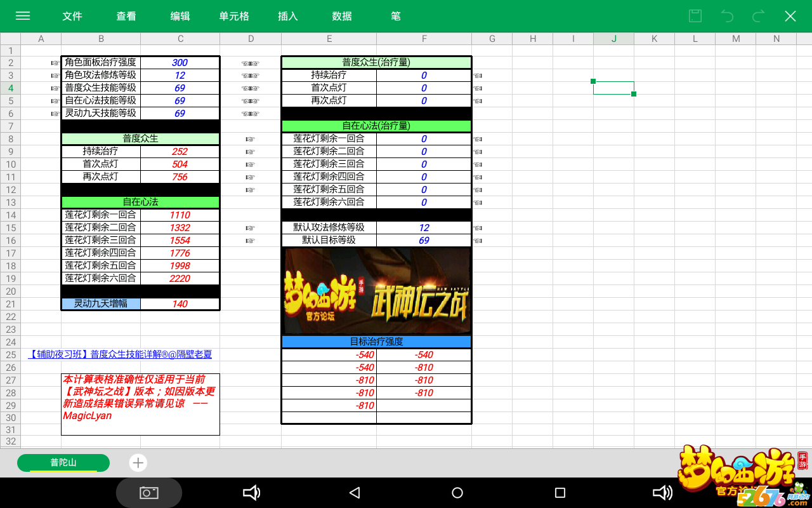Tap the volume down speaker icon

[x=252, y=493]
